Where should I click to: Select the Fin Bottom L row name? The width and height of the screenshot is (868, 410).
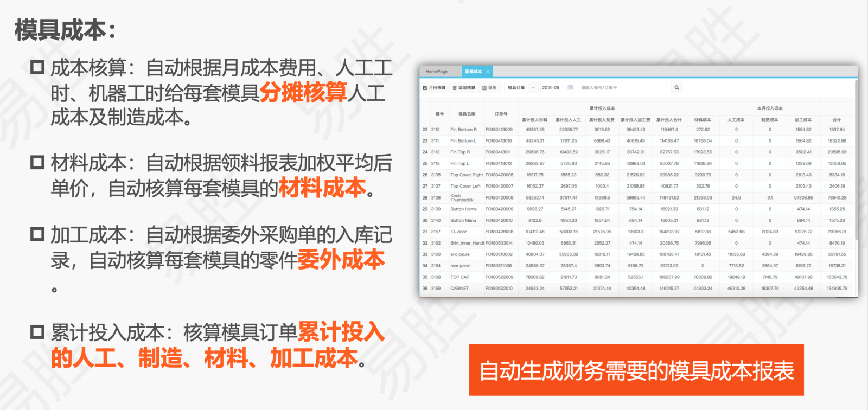point(463,141)
